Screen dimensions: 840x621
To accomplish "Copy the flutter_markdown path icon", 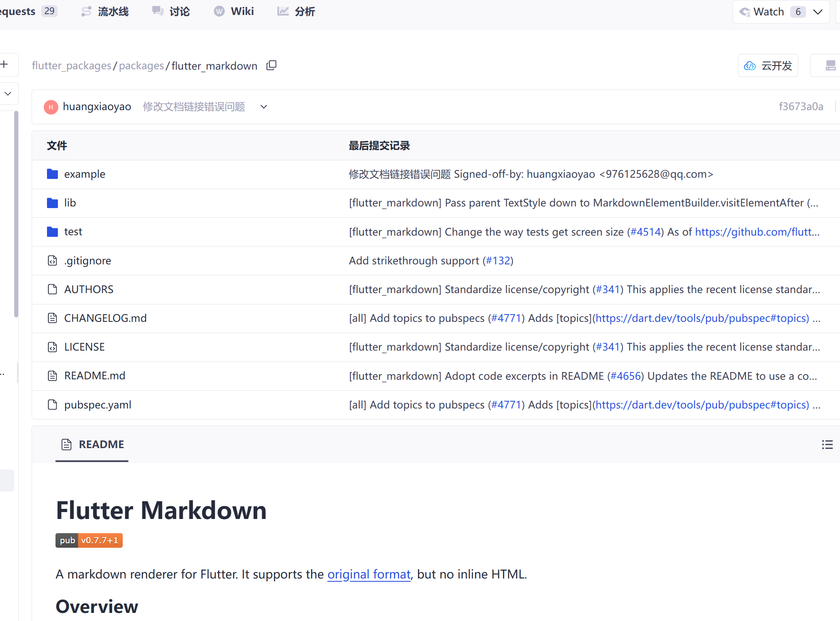I will pos(271,66).
